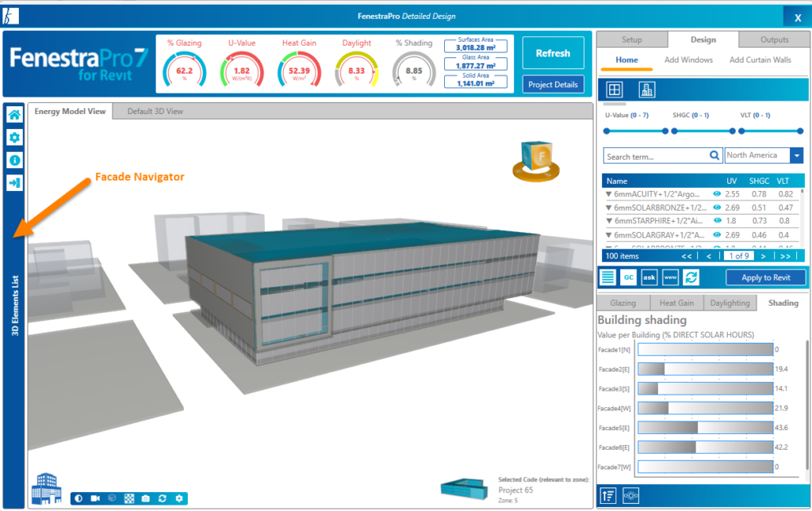Screen dimensions: 812x511
Task: Take a snapshot with the camera icon
Action: [x=146, y=498]
